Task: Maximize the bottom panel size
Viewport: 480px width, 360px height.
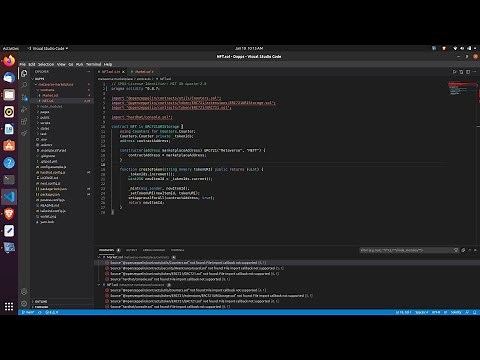Action: tap(470, 250)
